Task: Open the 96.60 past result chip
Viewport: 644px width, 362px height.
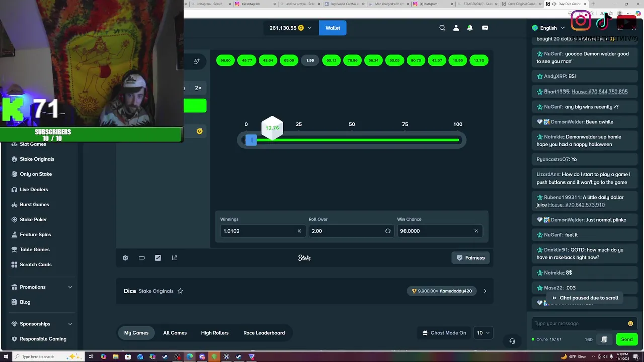Action: (x=225, y=60)
